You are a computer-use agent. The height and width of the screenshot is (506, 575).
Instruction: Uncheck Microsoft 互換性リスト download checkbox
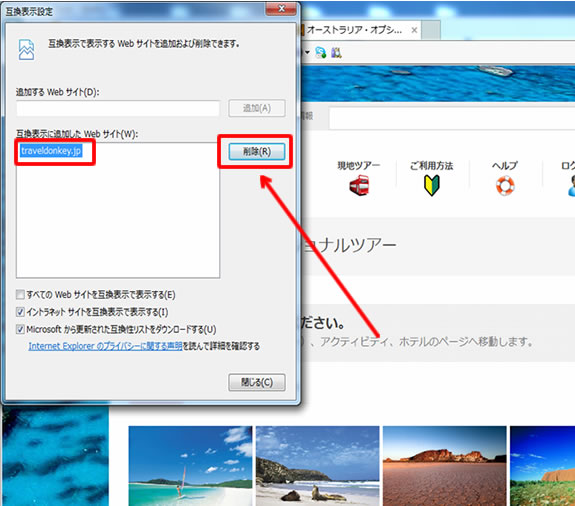coord(20,329)
